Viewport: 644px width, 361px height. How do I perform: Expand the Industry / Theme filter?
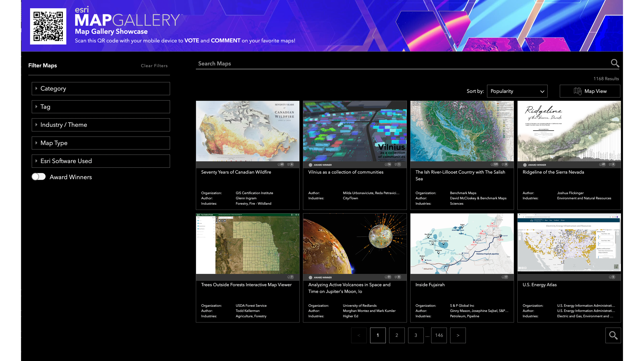pyautogui.click(x=101, y=125)
